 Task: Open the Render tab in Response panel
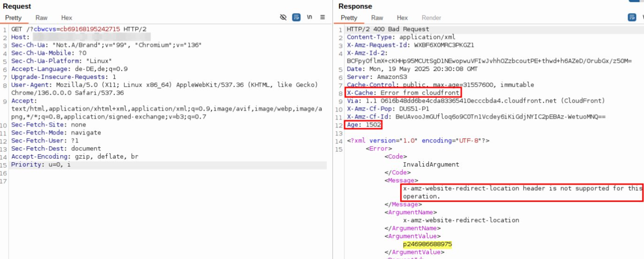point(431,18)
